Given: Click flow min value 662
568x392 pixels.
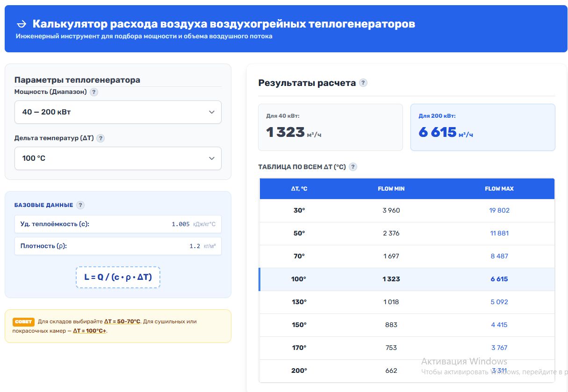Looking at the screenshot, I should tap(391, 371).
